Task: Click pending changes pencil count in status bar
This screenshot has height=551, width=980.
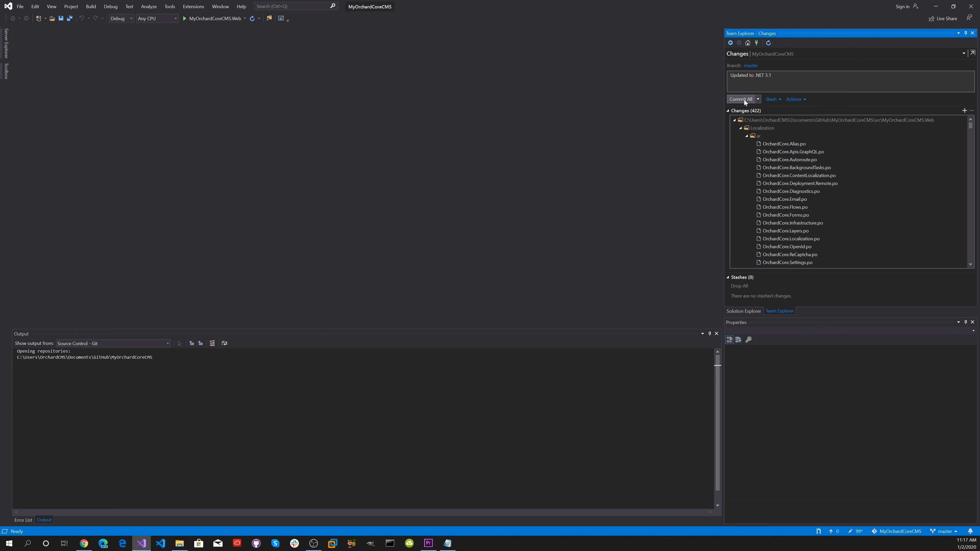Action: [855, 531]
